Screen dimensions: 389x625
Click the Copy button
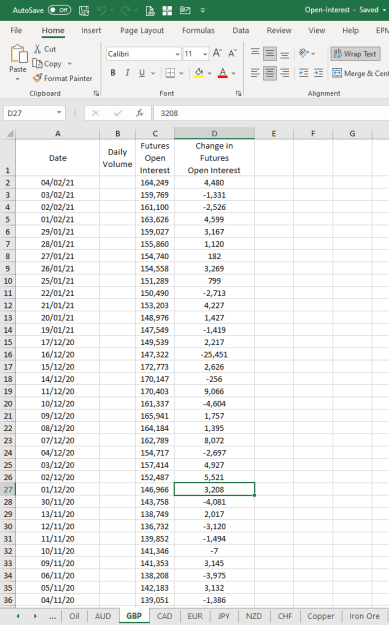pyautogui.click(x=47, y=64)
